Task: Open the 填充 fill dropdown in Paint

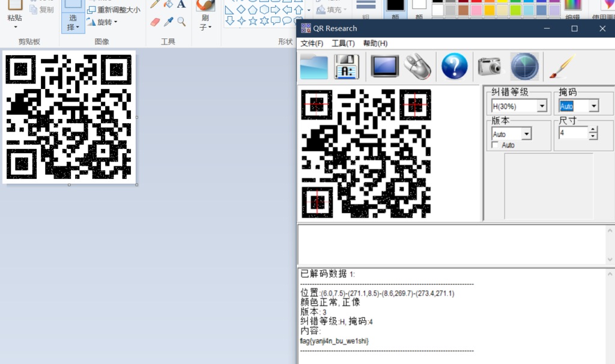Action: pos(332,10)
